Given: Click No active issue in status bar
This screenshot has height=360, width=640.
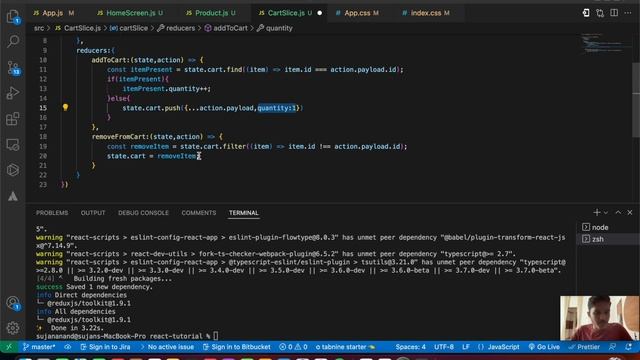Looking at the screenshot, I should (x=167, y=347).
